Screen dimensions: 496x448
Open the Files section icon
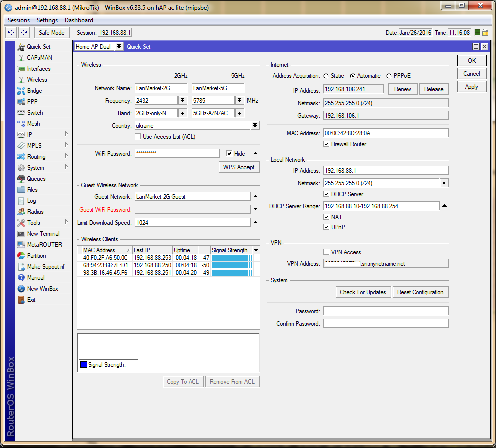pos(21,190)
